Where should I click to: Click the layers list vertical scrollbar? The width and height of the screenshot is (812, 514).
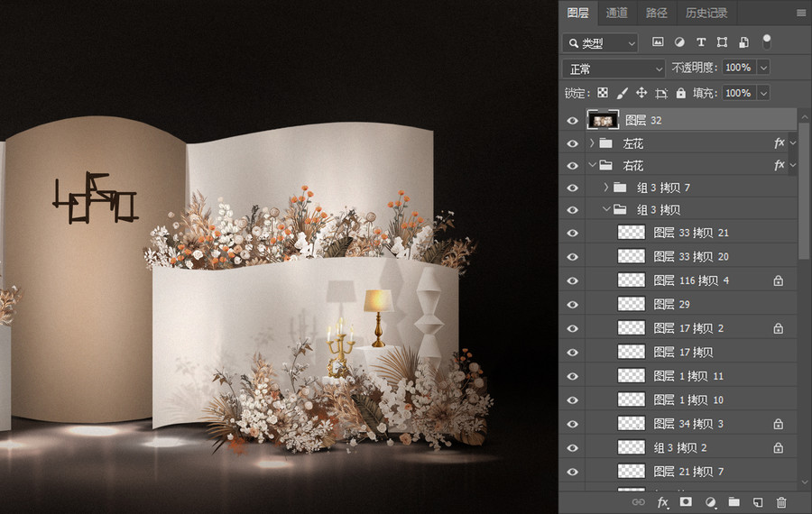point(804,190)
